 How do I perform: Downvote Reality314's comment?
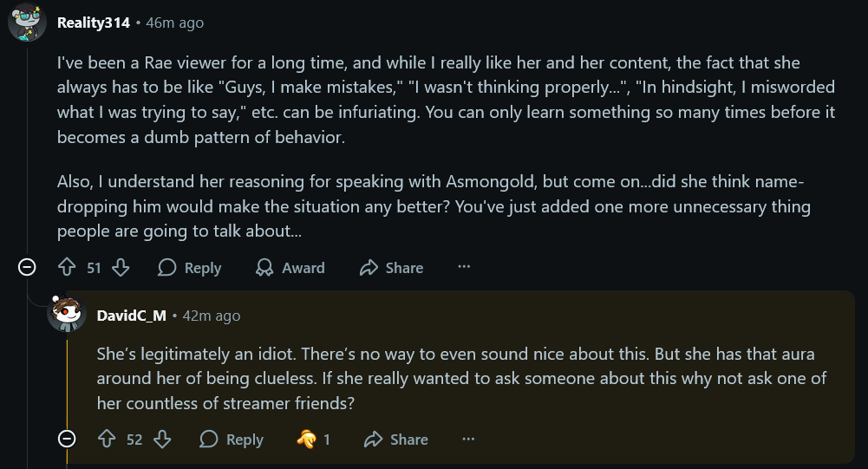tap(121, 268)
